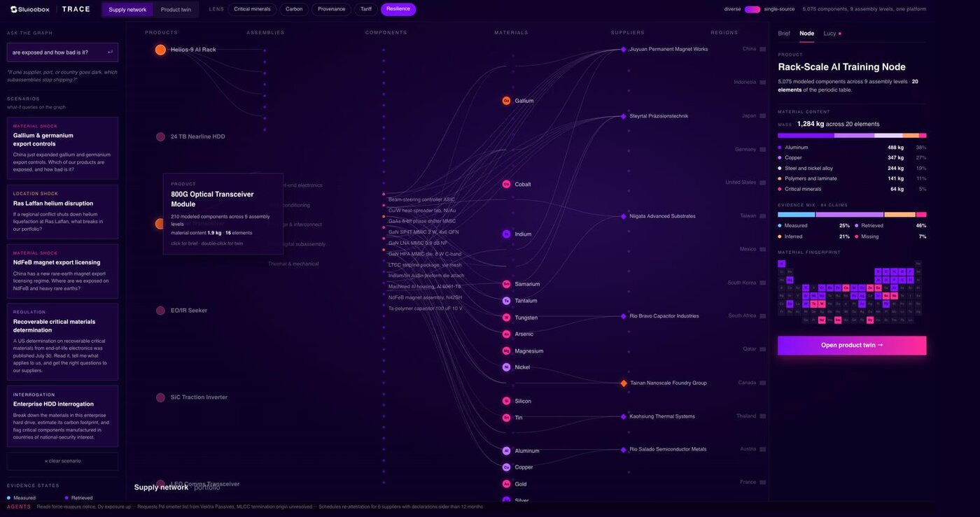
Task: Click the Gallium material node icon
Action: 506,101
